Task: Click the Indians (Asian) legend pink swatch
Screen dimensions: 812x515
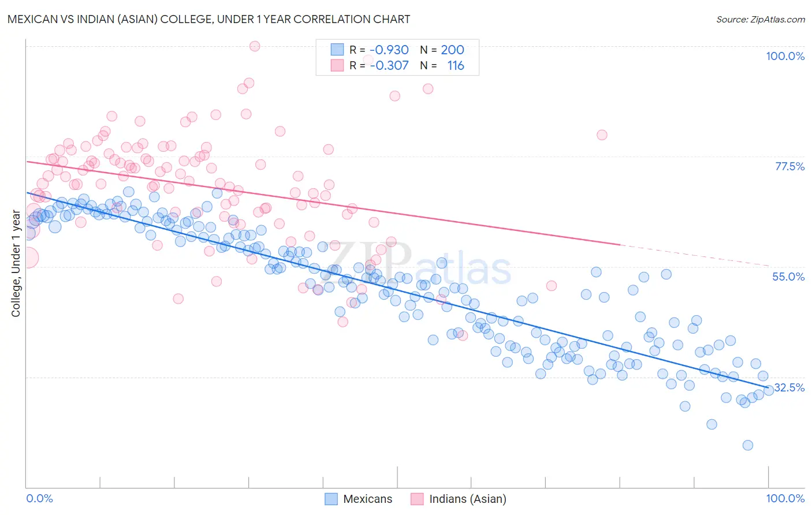Action: click(x=417, y=499)
